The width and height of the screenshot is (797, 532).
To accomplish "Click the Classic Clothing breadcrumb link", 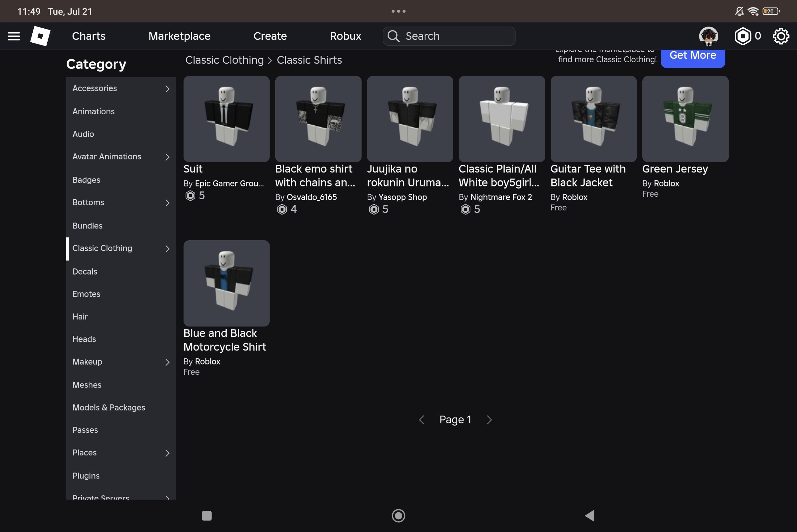I will point(224,60).
